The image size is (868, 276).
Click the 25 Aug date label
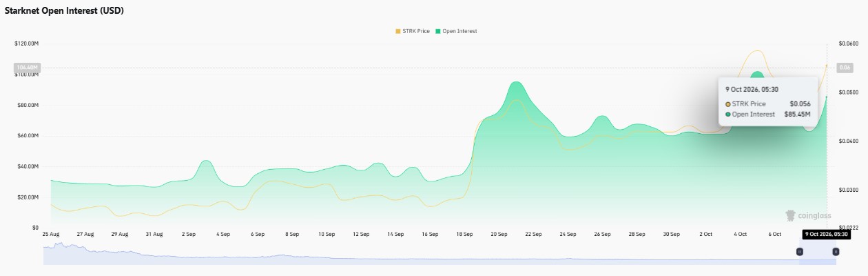[51, 235]
